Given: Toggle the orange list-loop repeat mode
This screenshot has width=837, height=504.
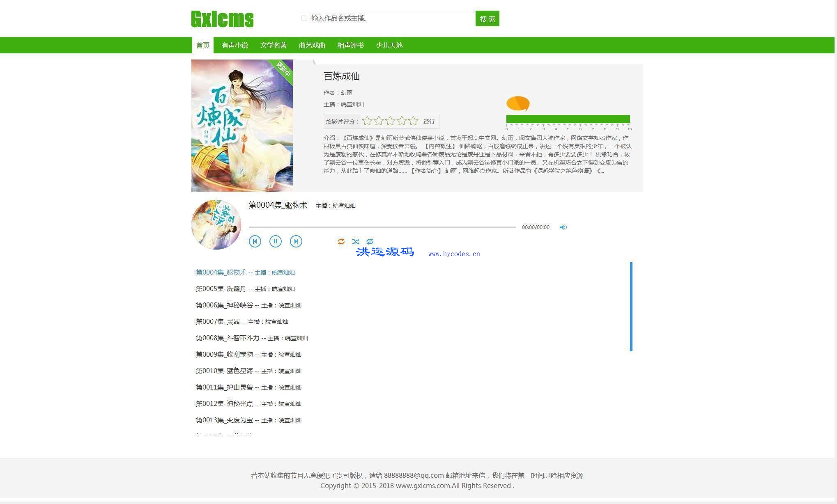Looking at the screenshot, I should pos(341,241).
